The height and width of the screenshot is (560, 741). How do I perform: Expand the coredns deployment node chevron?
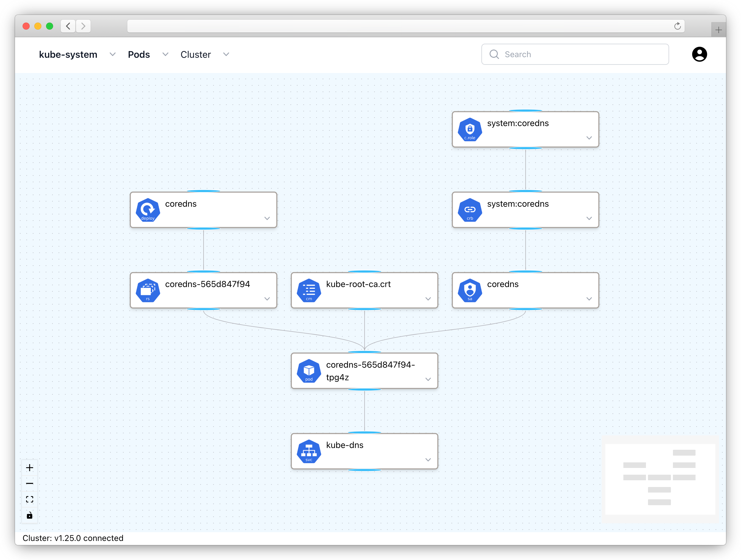pyautogui.click(x=267, y=218)
